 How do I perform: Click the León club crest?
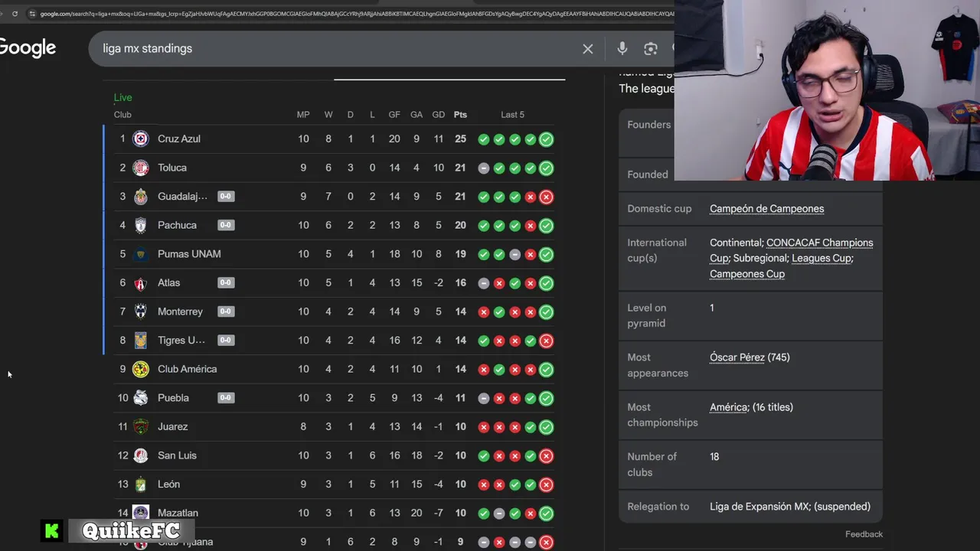140,484
